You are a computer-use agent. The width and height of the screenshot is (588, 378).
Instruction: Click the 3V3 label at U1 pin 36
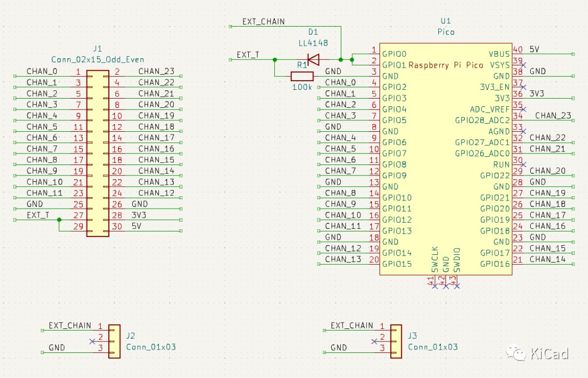[537, 93]
